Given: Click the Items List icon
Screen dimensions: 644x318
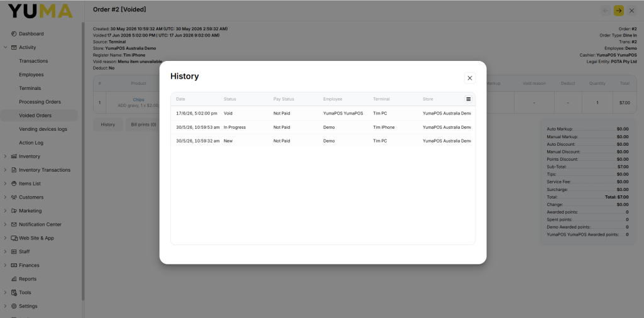Looking at the screenshot, I should (x=14, y=184).
